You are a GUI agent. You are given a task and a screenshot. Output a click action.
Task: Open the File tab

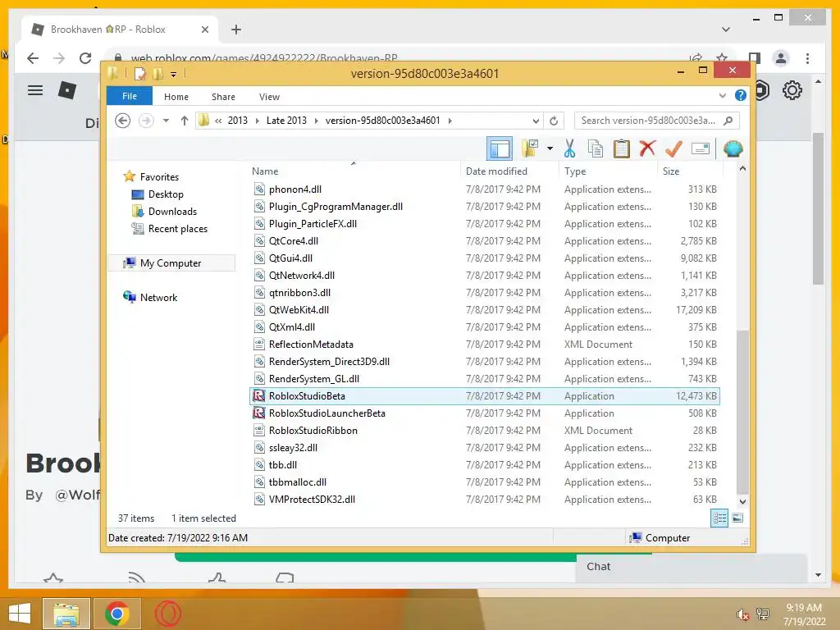coord(130,96)
